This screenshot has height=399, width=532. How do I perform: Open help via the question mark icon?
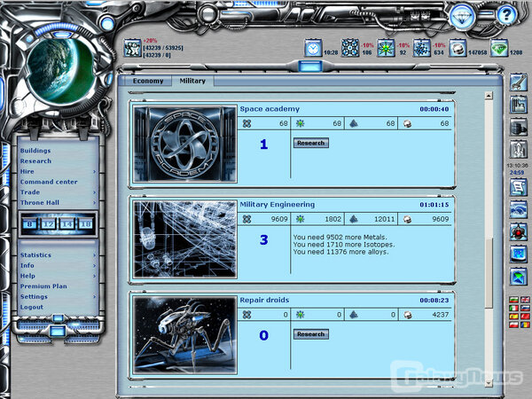pyautogui.click(x=506, y=15)
